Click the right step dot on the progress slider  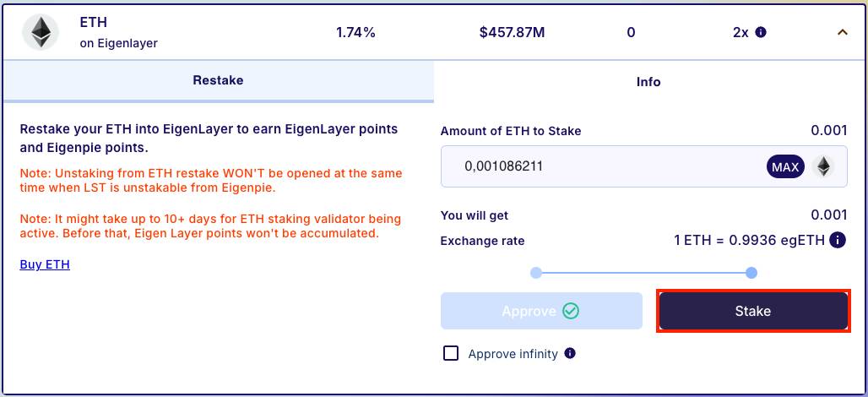click(751, 273)
